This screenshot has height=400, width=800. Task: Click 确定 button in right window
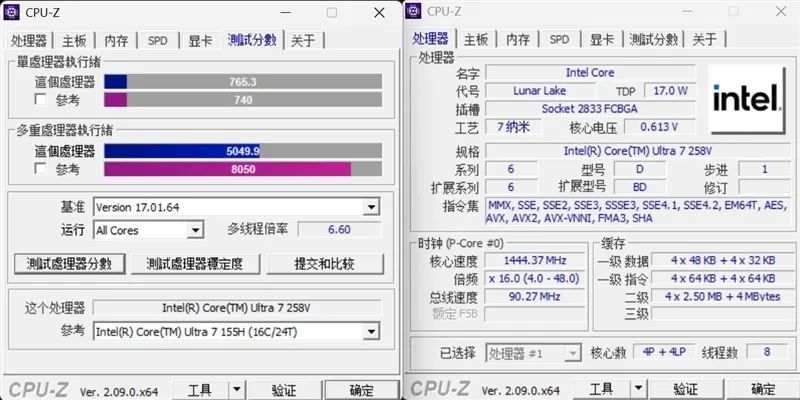[763, 390]
